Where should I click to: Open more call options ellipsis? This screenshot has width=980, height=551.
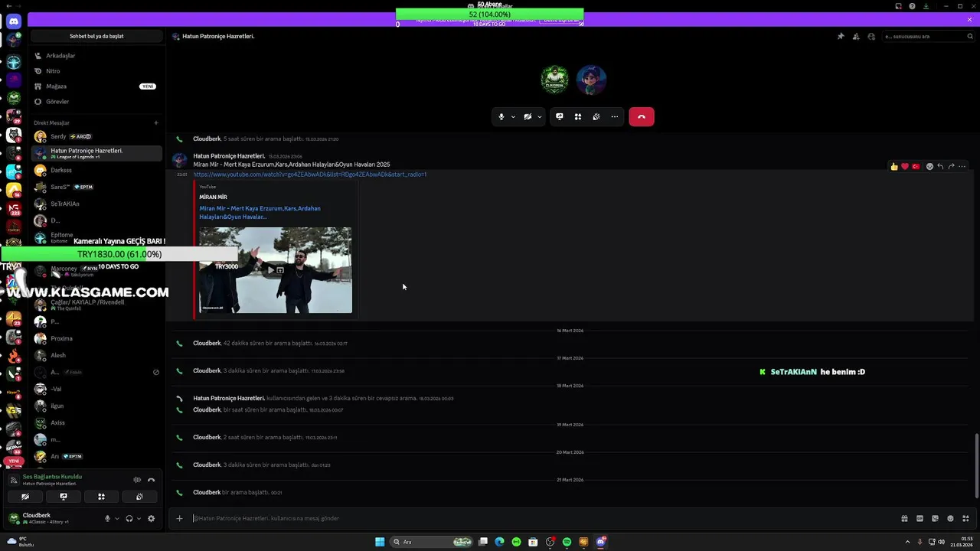[615, 117]
